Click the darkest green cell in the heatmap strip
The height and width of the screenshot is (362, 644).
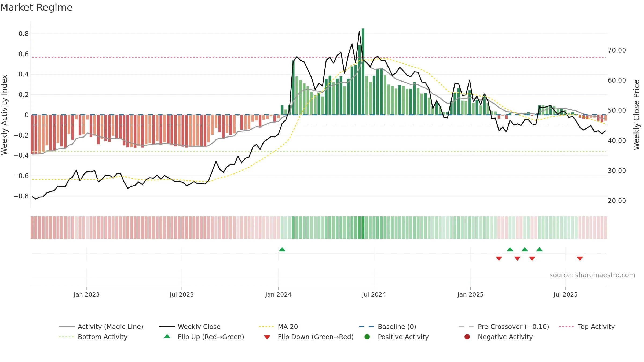pyautogui.click(x=363, y=228)
